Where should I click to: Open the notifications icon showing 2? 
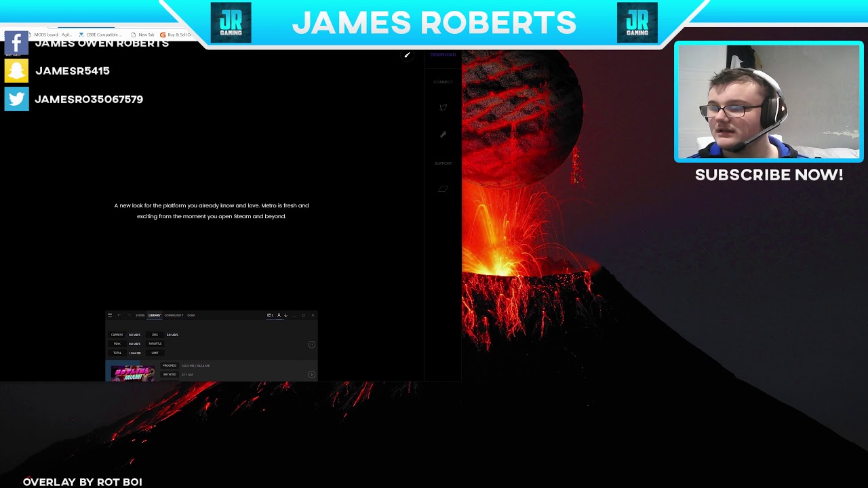pyautogui.click(x=270, y=315)
